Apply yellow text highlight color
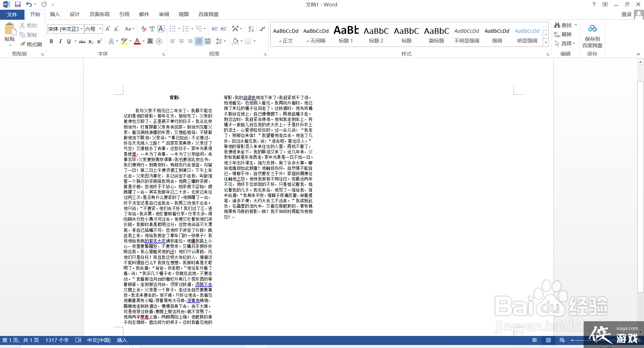The width and height of the screenshot is (644, 348). 124,41
